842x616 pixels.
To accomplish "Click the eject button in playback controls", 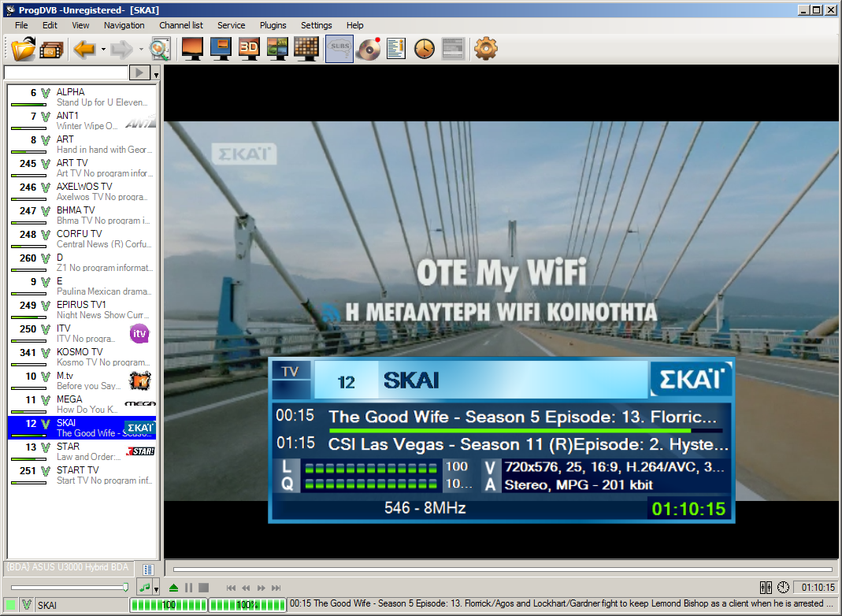I will pyautogui.click(x=173, y=588).
